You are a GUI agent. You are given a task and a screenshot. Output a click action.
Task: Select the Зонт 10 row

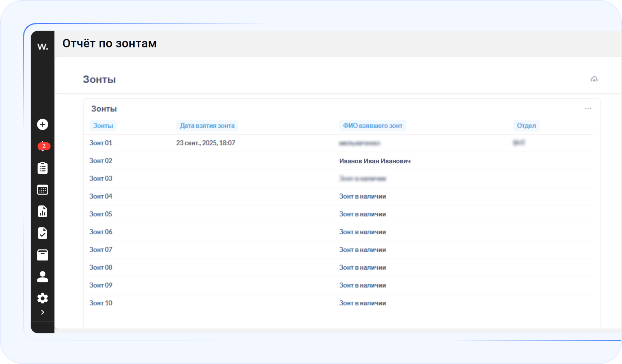[x=101, y=303]
